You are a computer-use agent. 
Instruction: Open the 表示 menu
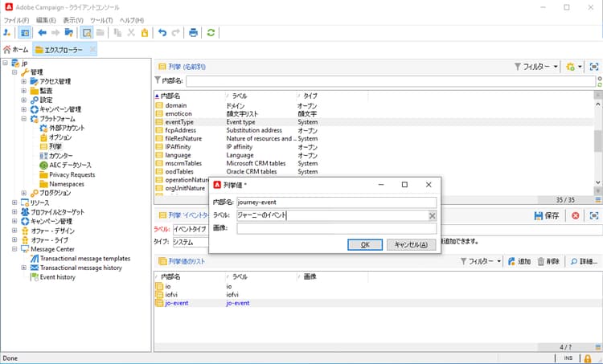(x=73, y=20)
